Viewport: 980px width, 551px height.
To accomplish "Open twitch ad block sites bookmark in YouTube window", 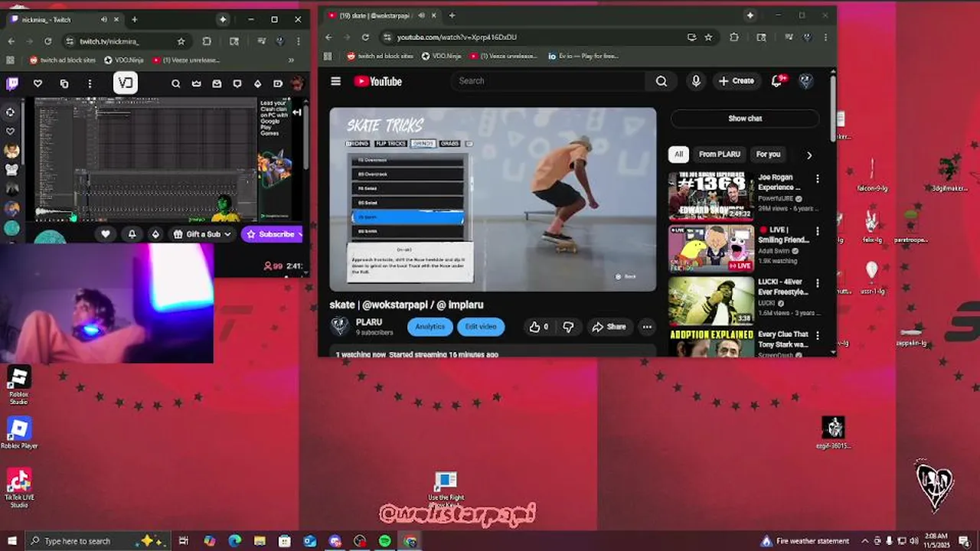I will (x=380, y=56).
